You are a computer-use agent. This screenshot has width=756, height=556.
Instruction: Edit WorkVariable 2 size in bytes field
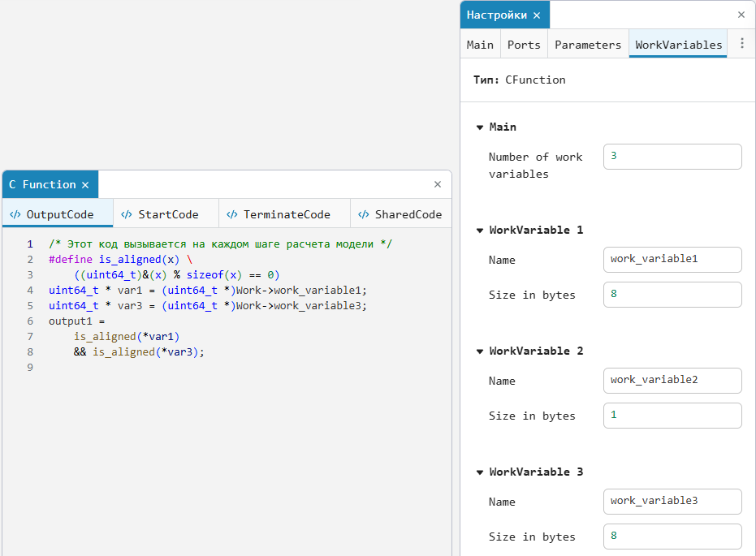(x=672, y=416)
